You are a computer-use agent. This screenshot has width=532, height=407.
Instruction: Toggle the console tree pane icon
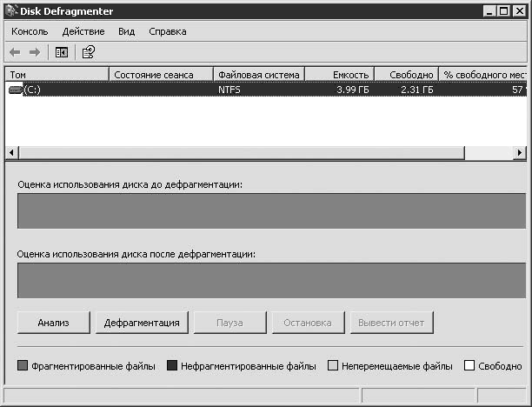tap(62, 52)
